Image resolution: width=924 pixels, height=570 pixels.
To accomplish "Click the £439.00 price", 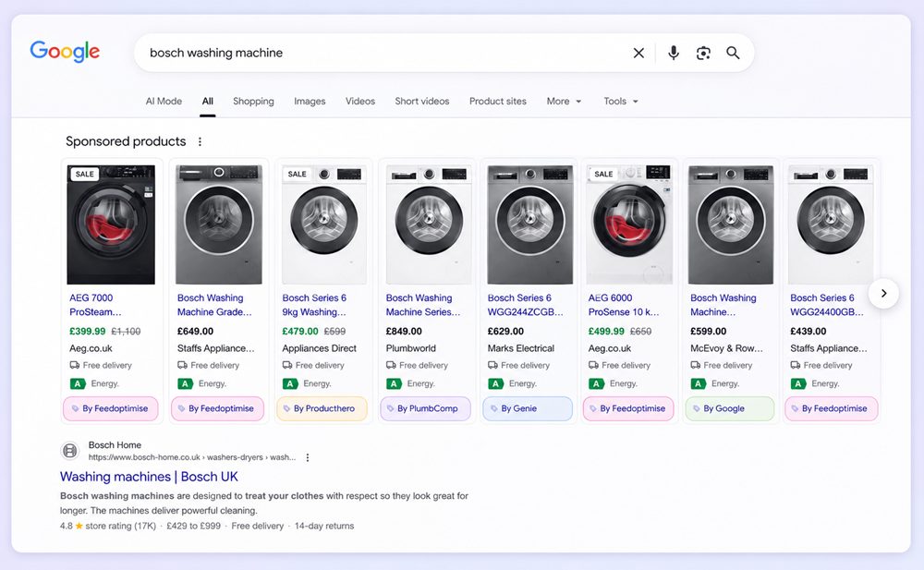I will click(808, 332).
